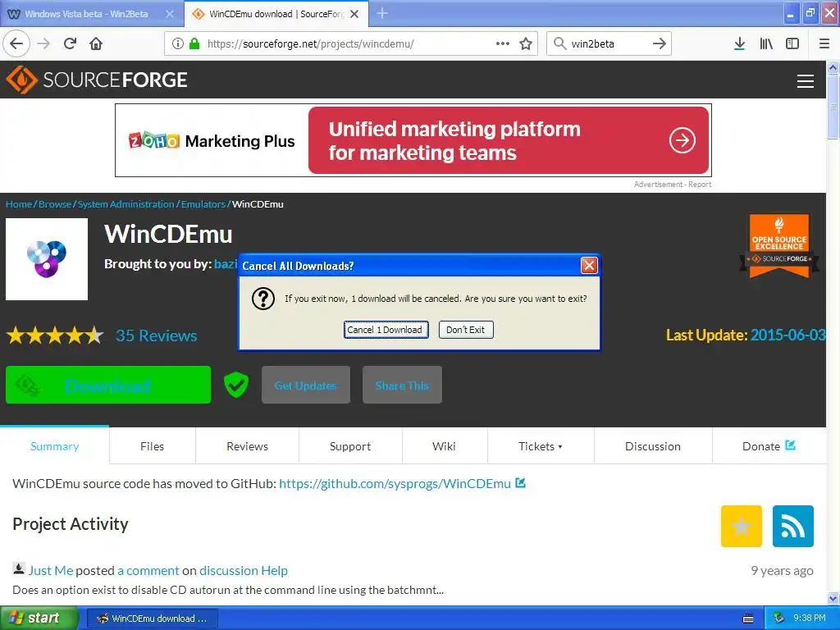Screen dimensions: 840x630
Task: Click the Browse breadcrumb link
Action: tap(55, 204)
